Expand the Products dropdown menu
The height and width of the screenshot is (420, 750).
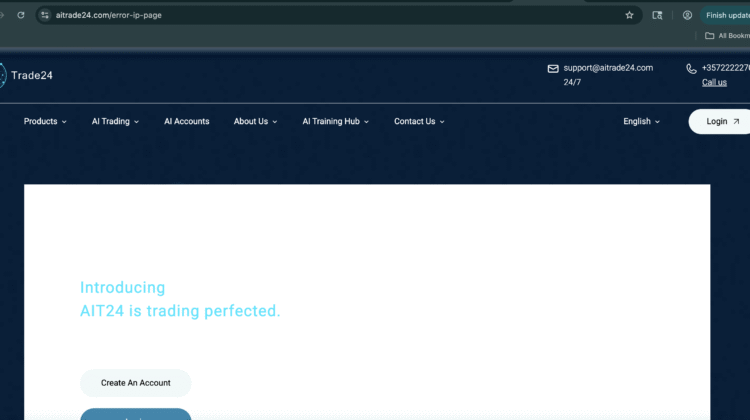pyautogui.click(x=45, y=121)
